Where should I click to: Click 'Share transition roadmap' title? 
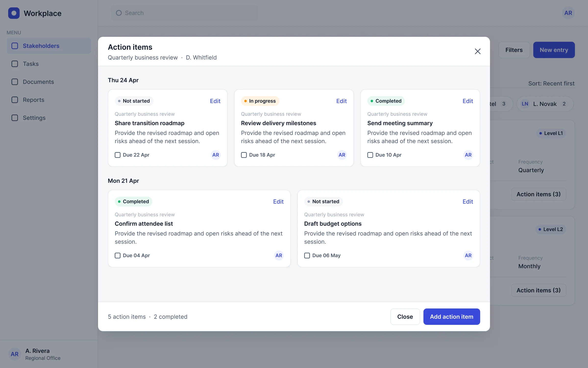149,123
